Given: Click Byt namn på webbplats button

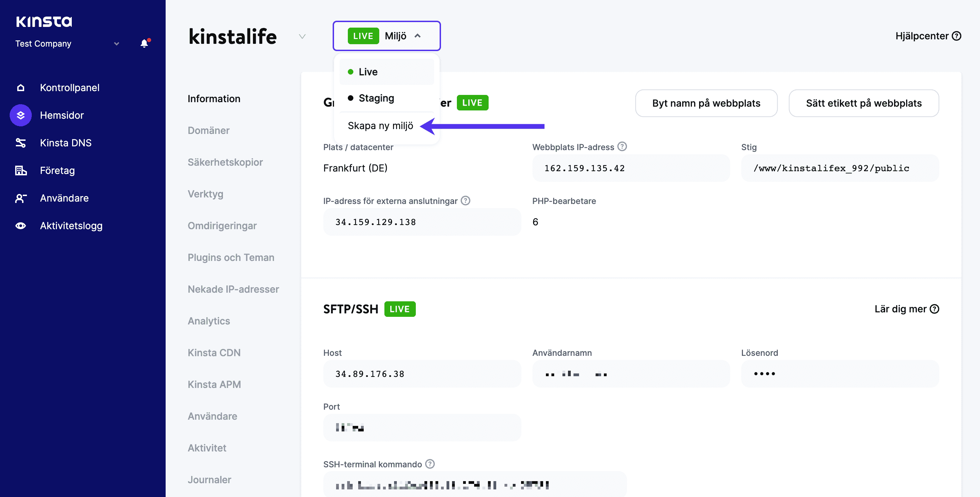Looking at the screenshot, I should coord(706,103).
